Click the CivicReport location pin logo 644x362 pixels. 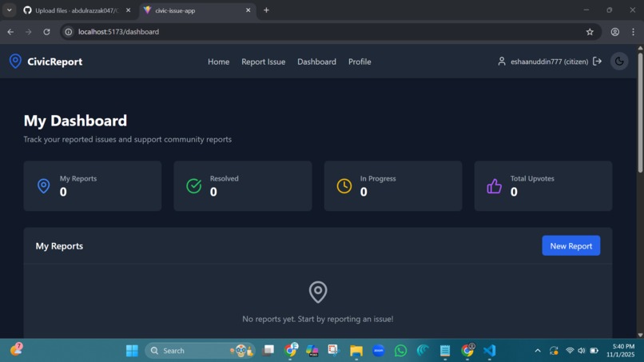coord(15,62)
